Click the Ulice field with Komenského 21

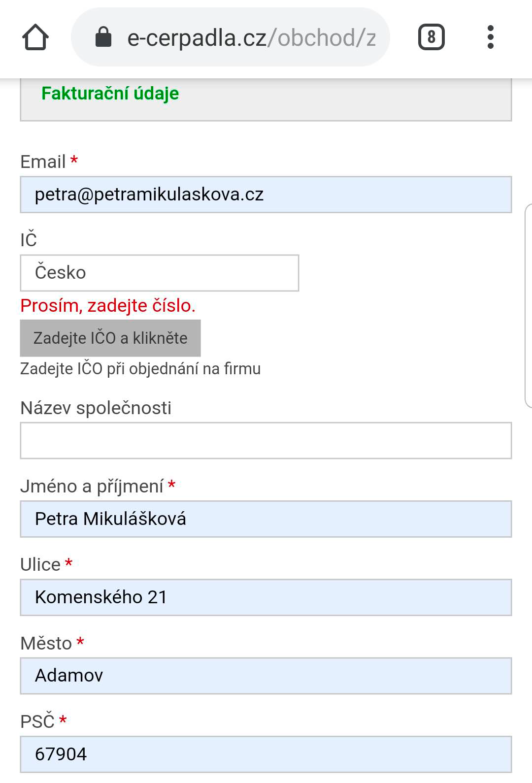click(266, 597)
